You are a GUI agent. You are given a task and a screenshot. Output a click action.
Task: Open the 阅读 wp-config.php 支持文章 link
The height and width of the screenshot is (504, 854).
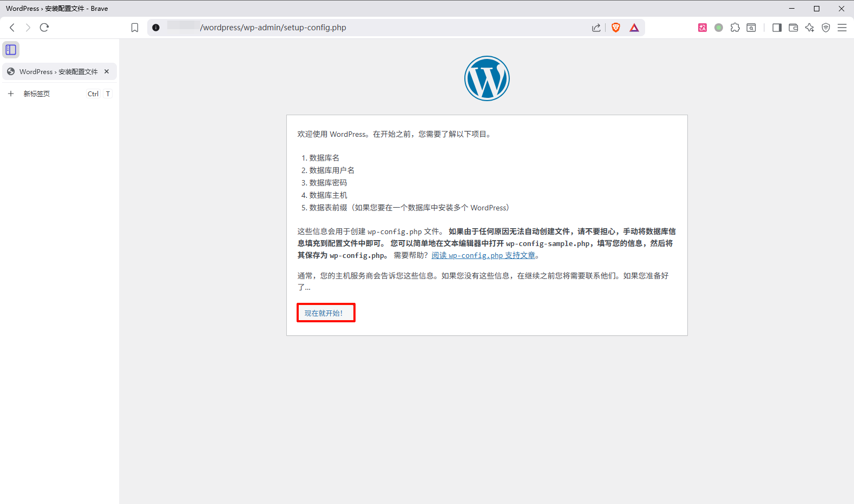pos(483,255)
